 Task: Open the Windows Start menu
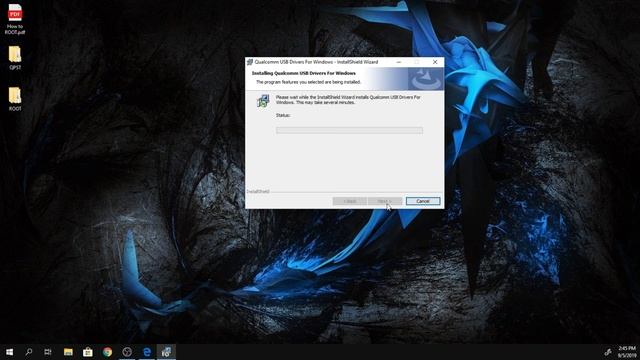click(x=9, y=352)
